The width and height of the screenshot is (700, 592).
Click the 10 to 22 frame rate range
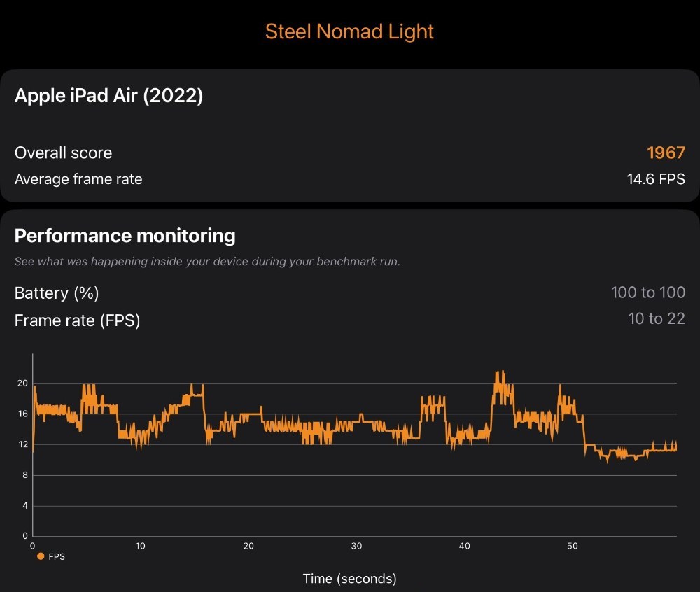[657, 318]
